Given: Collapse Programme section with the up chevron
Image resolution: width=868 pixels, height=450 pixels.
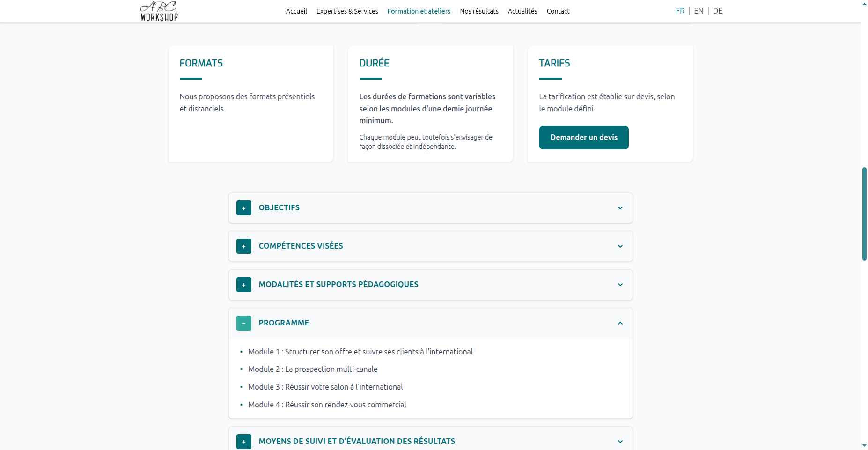Looking at the screenshot, I should click(620, 323).
